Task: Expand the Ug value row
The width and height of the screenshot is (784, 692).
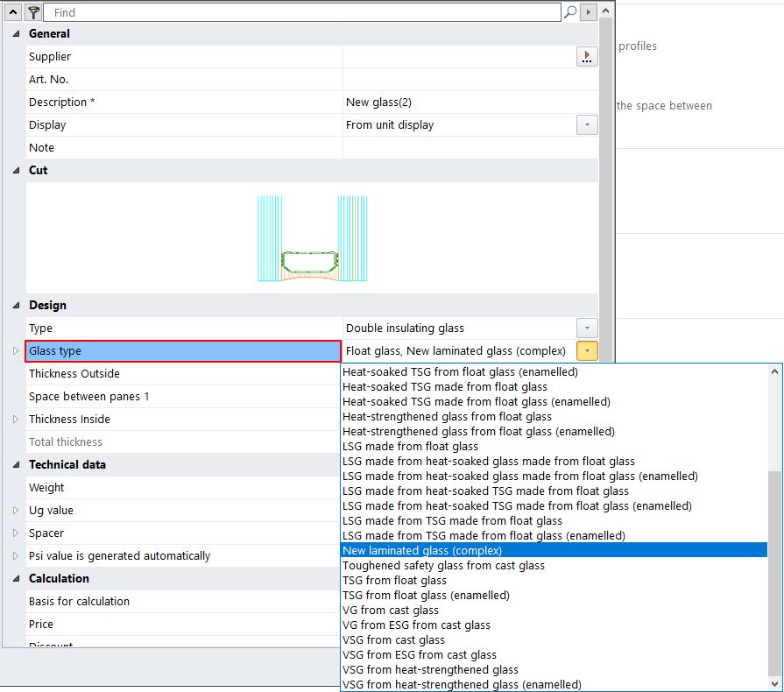Action: pyautogui.click(x=16, y=511)
